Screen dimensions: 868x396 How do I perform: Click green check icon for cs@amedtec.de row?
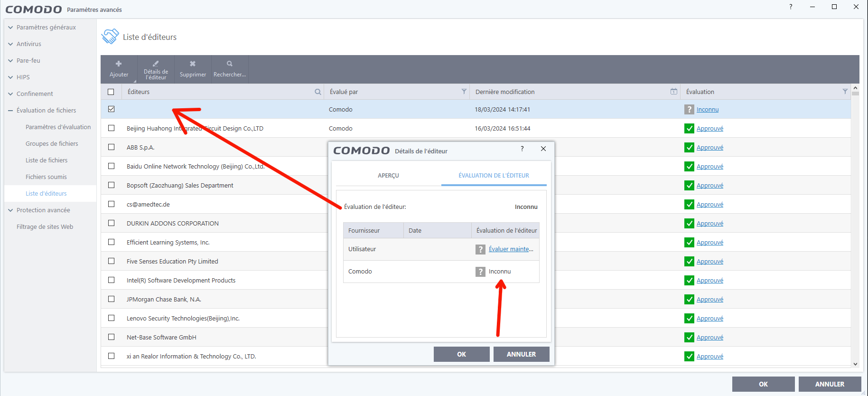(x=689, y=205)
